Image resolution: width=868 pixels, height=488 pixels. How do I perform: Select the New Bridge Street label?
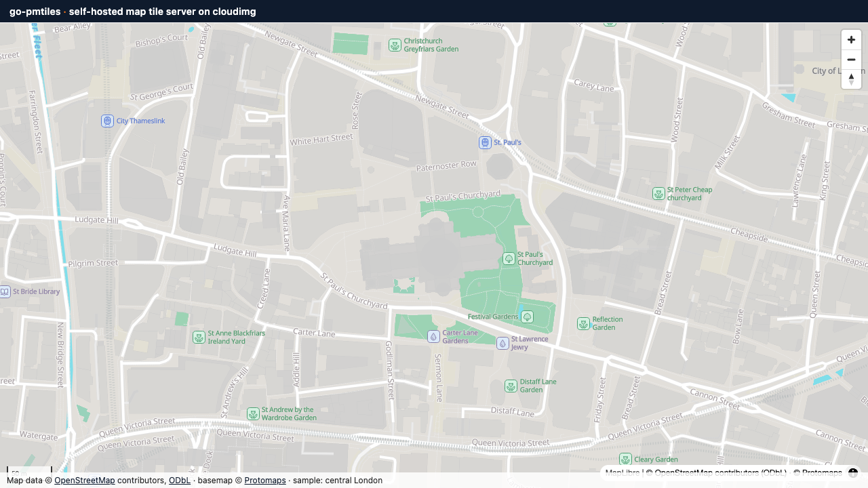(60, 354)
